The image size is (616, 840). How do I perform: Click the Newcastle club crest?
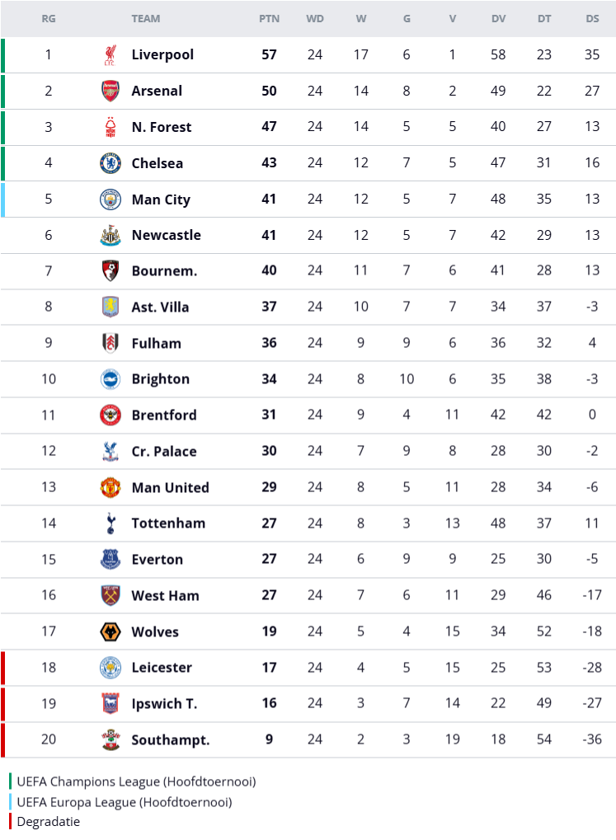coord(110,235)
